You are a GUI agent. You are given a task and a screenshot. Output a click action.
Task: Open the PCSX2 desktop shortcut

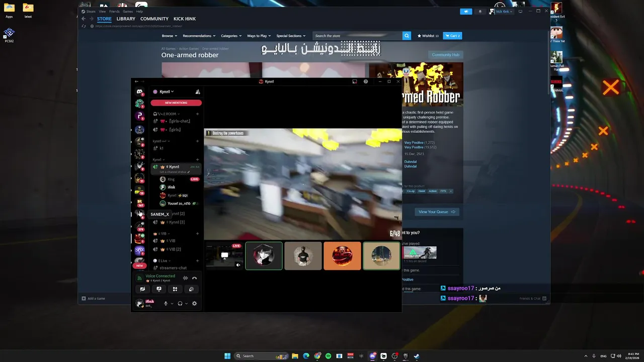pos(9,35)
